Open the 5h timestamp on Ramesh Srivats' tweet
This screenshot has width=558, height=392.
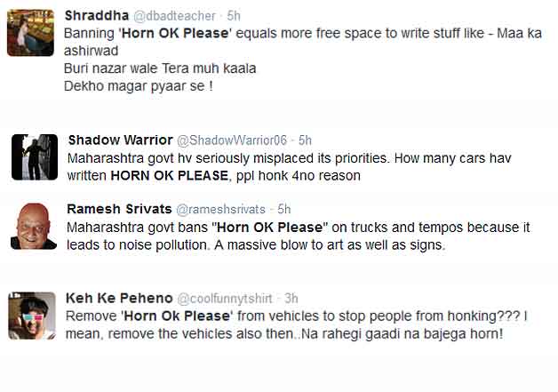284,209
